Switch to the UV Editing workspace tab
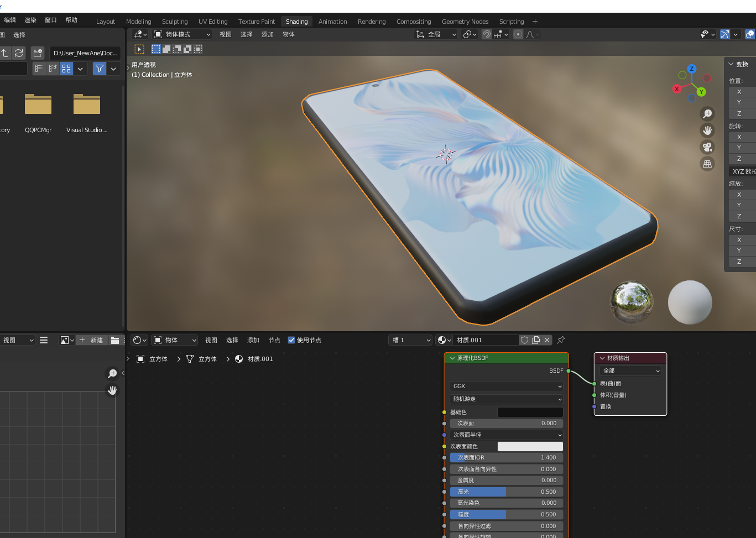Image resolution: width=756 pixels, height=538 pixels. 213,22
